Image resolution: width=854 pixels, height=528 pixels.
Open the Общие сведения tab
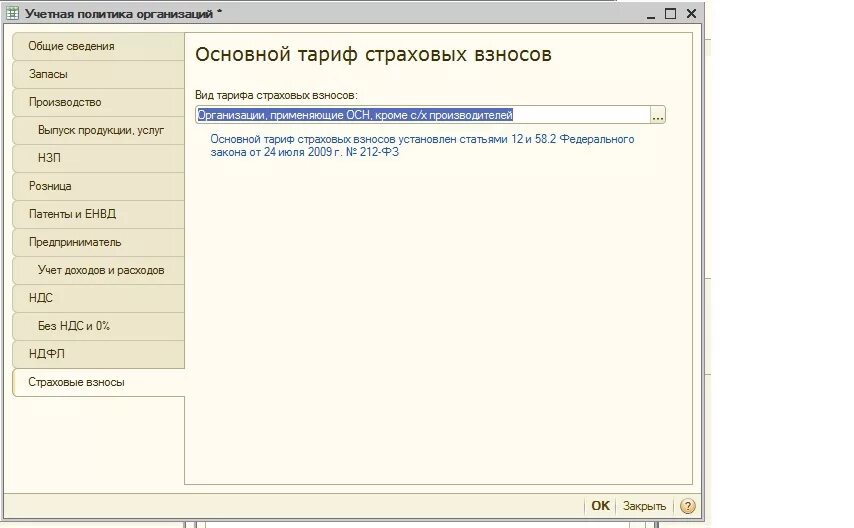tap(99, 46)
